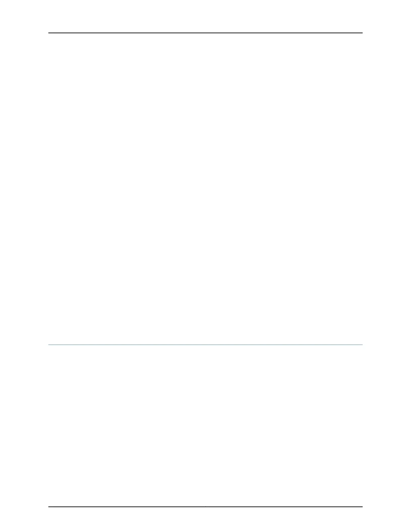Click the middle of the blue-gray divider
Image resolution: width=411 pixels, height=532 pixels.
(x=205, y=345)
